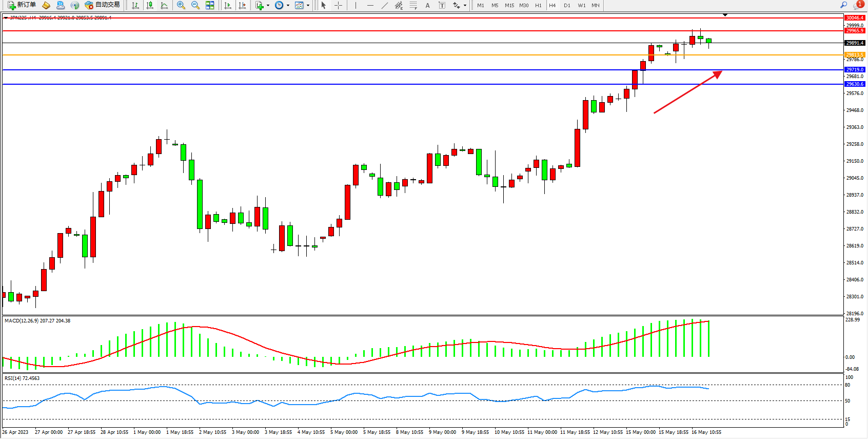Select the text label tool
This screenshot has width=868, height=439.
tap(427, 5)
